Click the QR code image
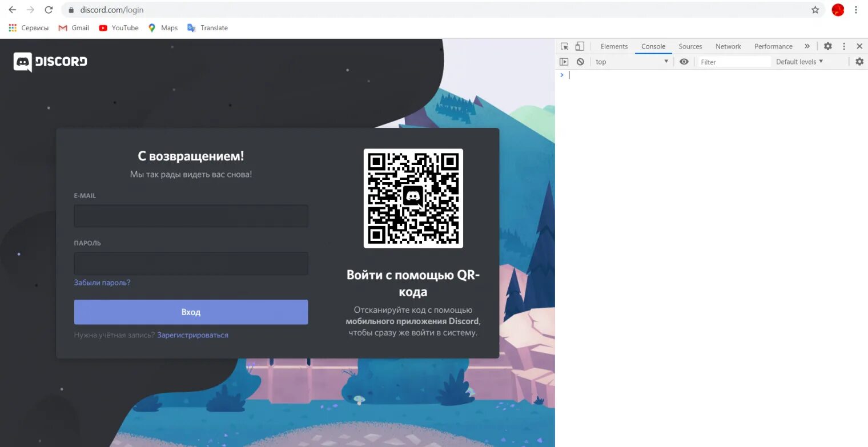The width and height of the screenshot is (868, 447). click(x=413, y=198)
